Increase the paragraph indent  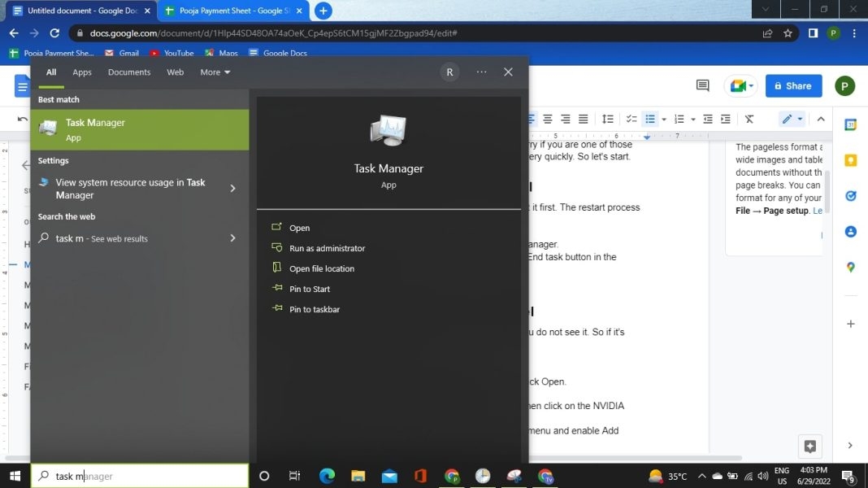click(x=725, y=119)
